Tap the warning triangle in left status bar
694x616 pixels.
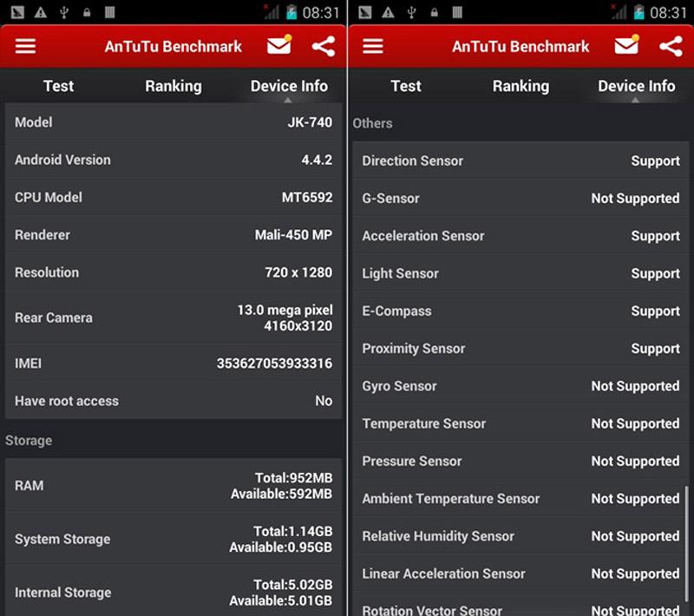pos(41,12)
